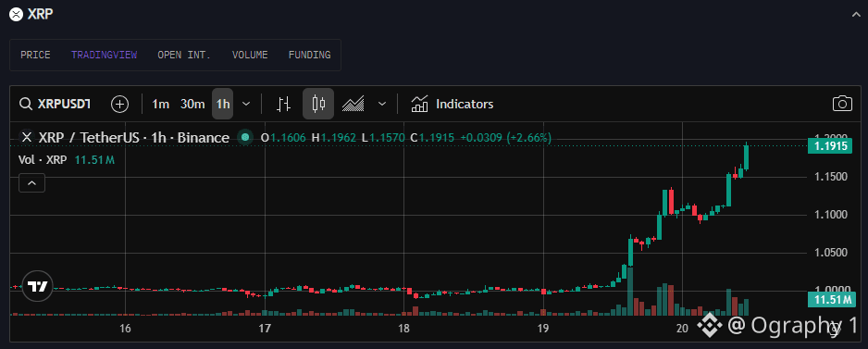Click the high value H1.1962 in the legend

[334, 137]
